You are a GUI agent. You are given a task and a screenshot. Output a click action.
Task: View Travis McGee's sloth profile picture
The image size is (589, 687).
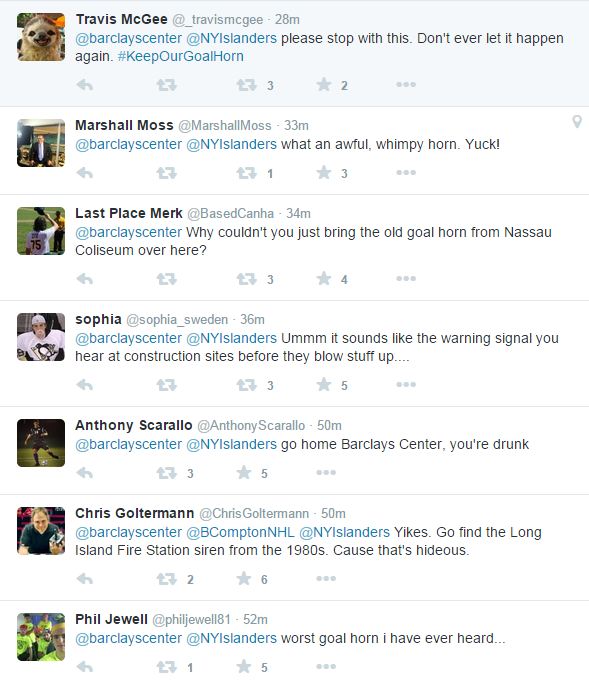coord(41,37)
